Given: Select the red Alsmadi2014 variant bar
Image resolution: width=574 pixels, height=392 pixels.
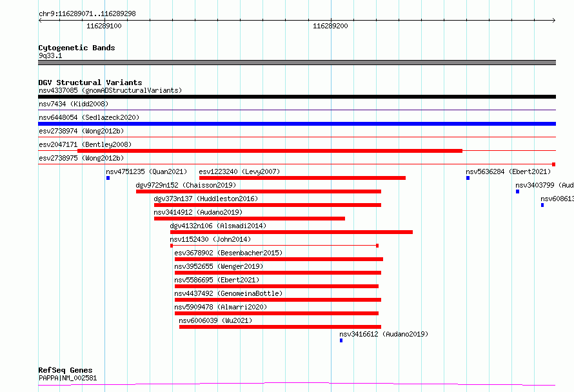Looking at the screenshot, I should [x=292, y=232].
